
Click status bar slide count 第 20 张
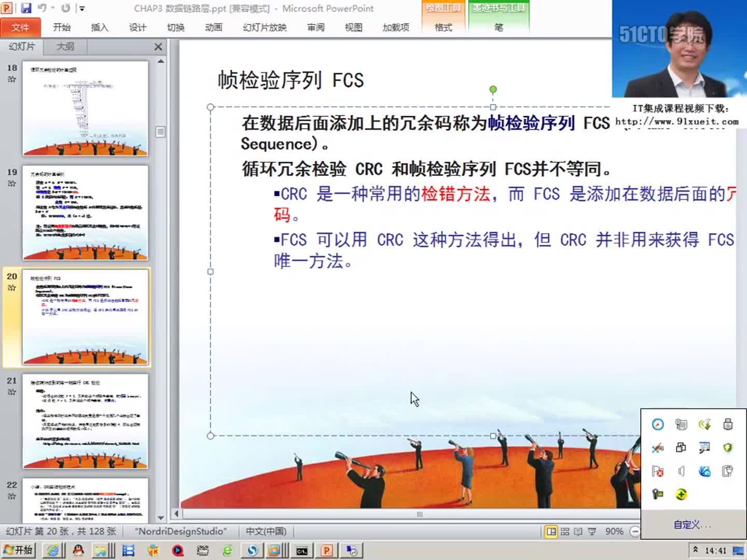click(x=61, y=531)
